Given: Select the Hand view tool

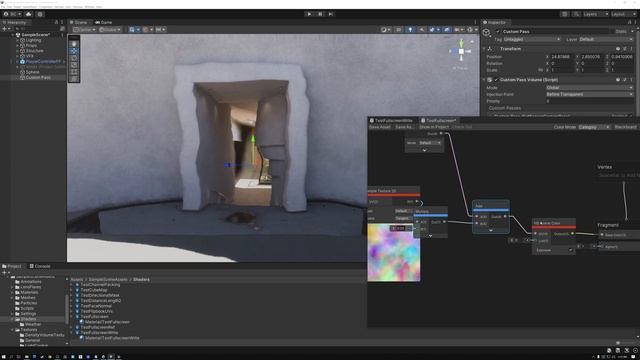Looking at the screenshot, I should click(74, 44).
